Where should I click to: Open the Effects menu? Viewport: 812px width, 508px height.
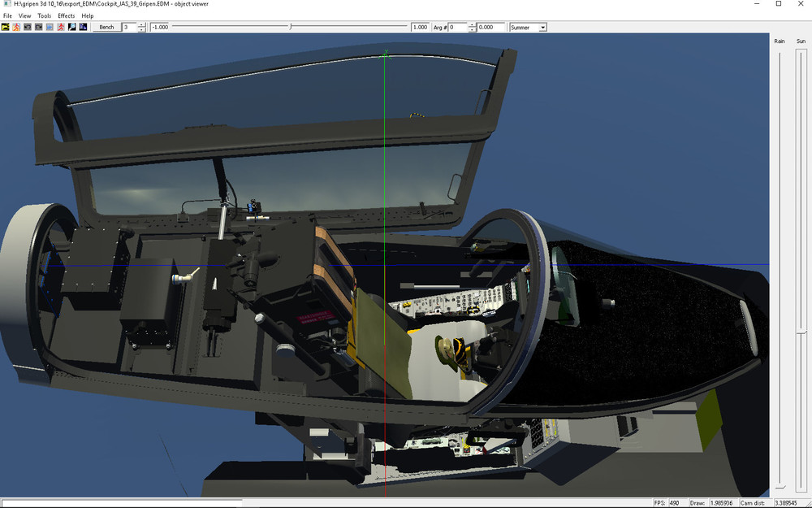coord(66,15)
